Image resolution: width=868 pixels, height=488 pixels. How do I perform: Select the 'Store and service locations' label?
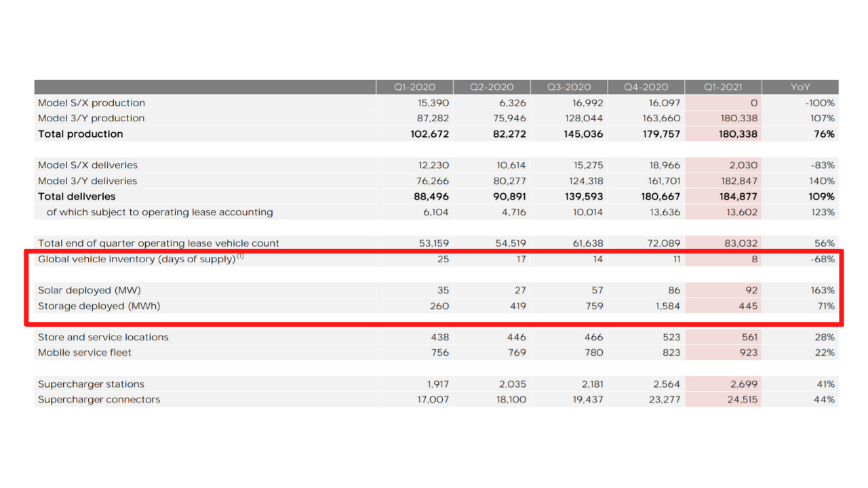coord(103,337)
